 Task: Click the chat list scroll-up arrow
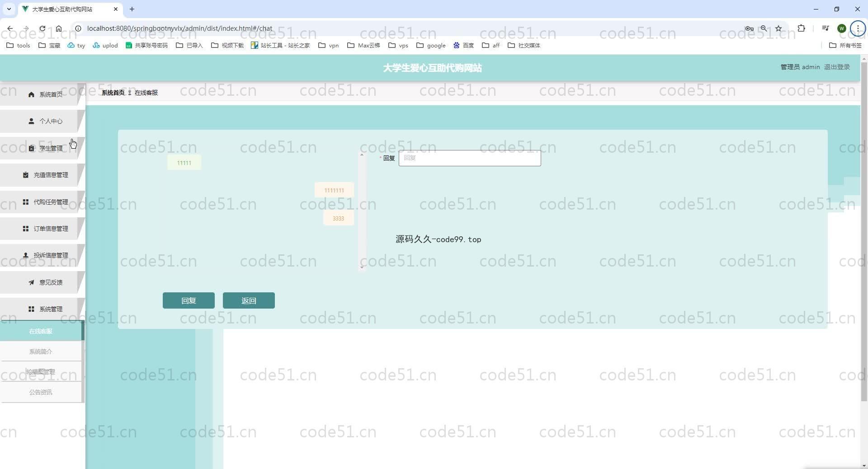(x=362, y=155)
